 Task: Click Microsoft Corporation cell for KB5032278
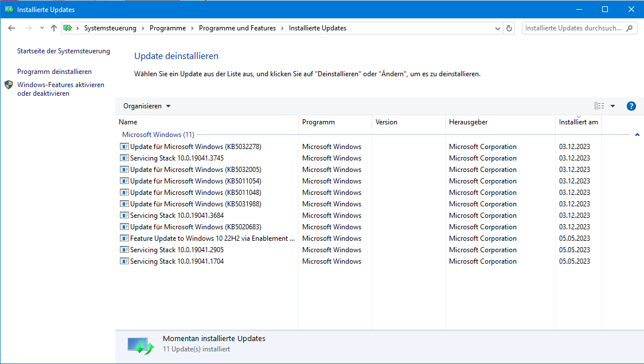tap(483, 147)
